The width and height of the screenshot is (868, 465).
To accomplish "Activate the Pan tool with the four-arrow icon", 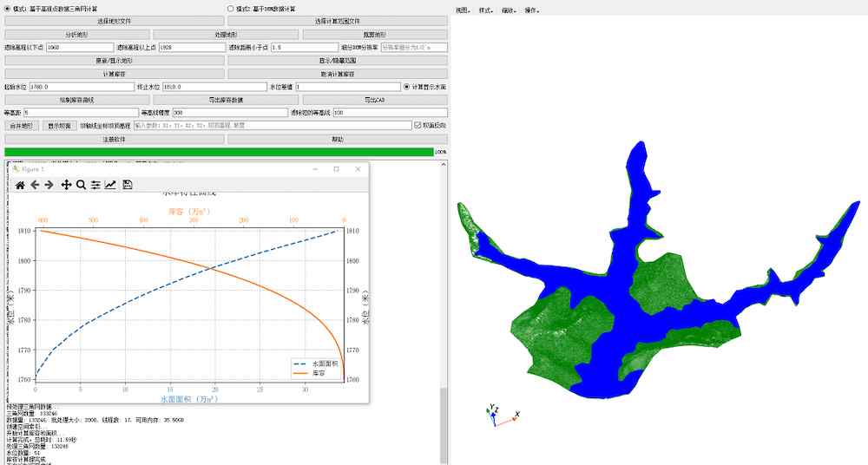I will (x=66, y=185).
